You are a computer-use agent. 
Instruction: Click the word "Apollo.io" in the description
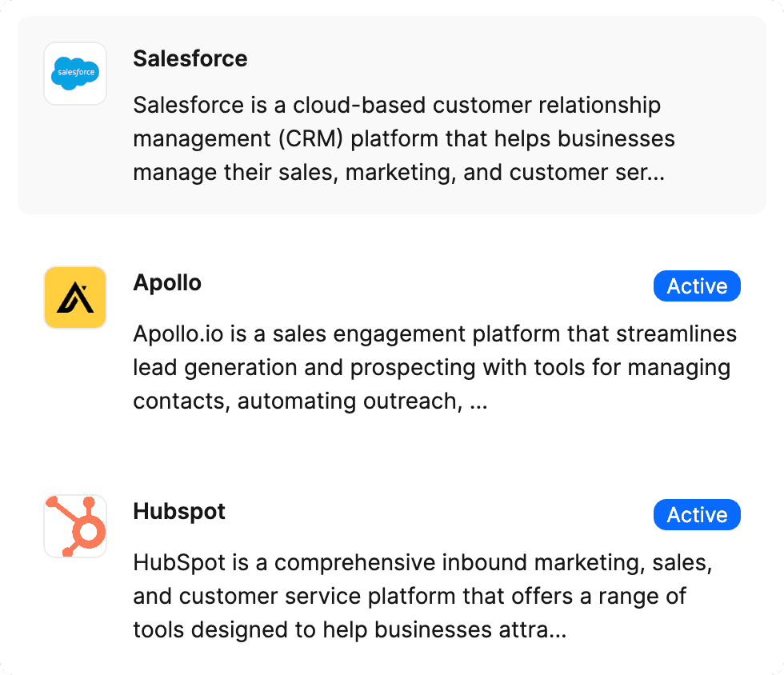[x=178, y=334]
